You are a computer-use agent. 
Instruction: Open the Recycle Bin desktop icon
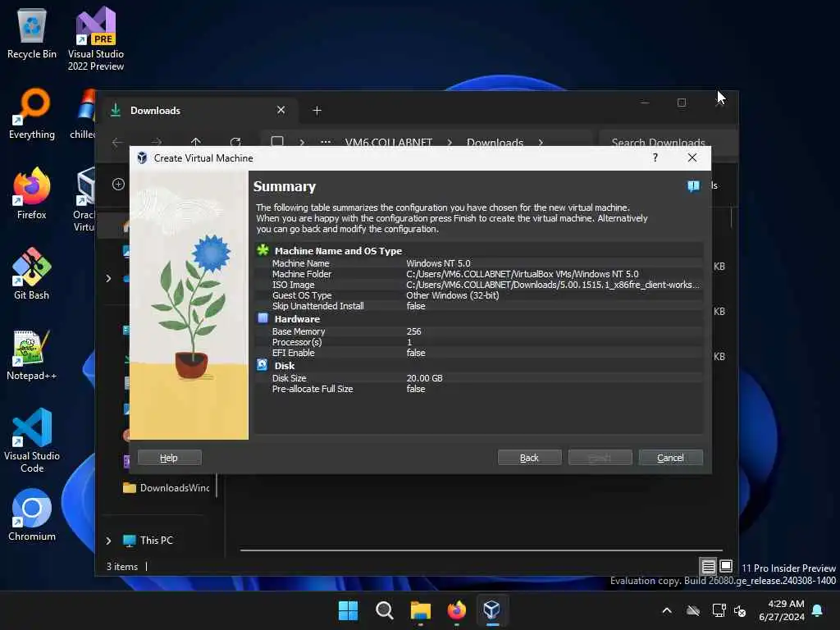point(32,33)
